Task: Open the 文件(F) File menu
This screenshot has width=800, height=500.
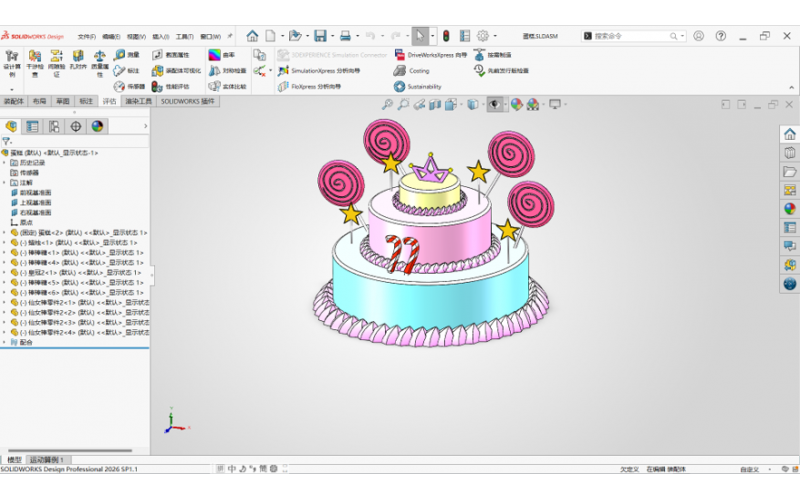Action: click(87, 36)
